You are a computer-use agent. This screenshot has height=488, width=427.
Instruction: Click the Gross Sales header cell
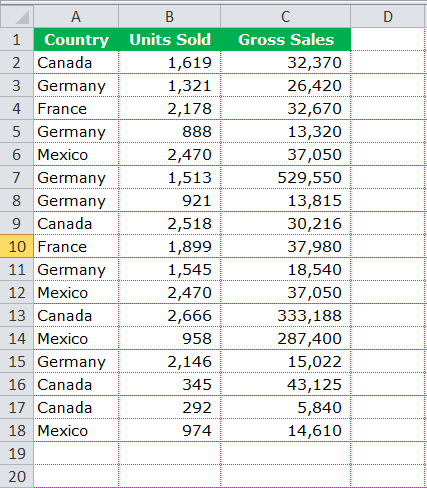pos(286,40)
